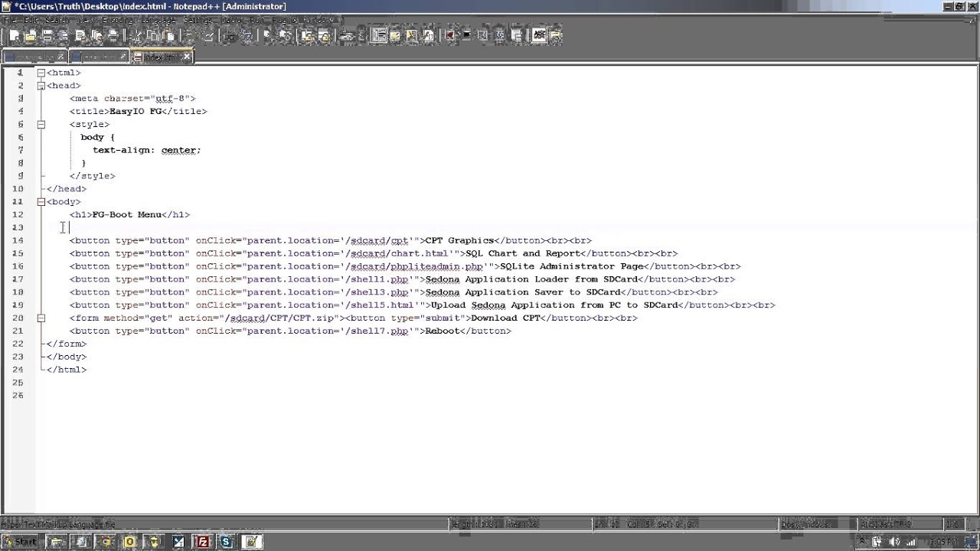
Task: Click the Close document toolbar icon
Action: tap(80, 35)
